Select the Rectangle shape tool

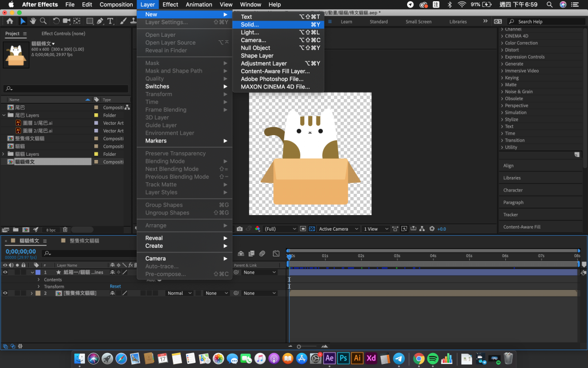(x=89, y=21)
